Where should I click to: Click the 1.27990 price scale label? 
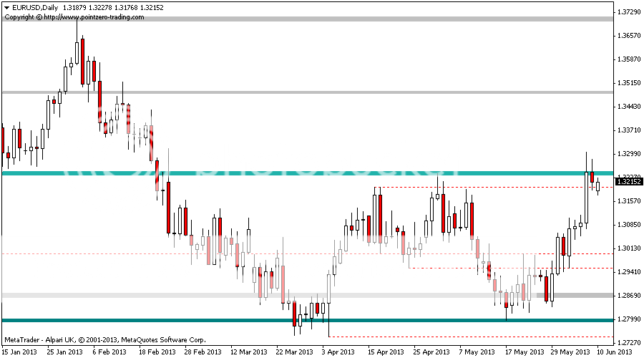point(629,319)
